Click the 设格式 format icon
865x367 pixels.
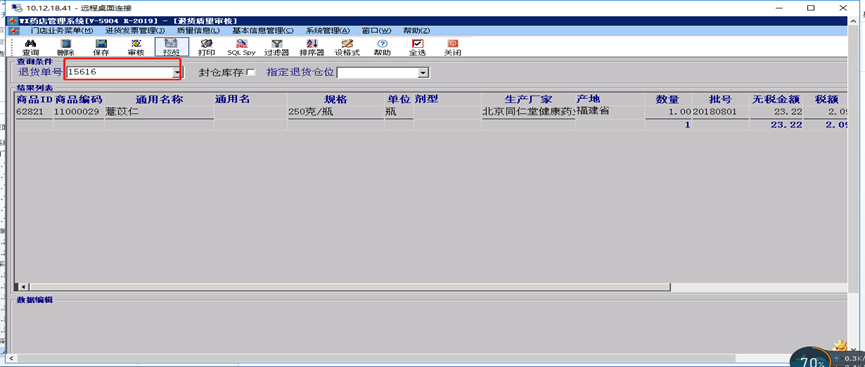point(347,47)
